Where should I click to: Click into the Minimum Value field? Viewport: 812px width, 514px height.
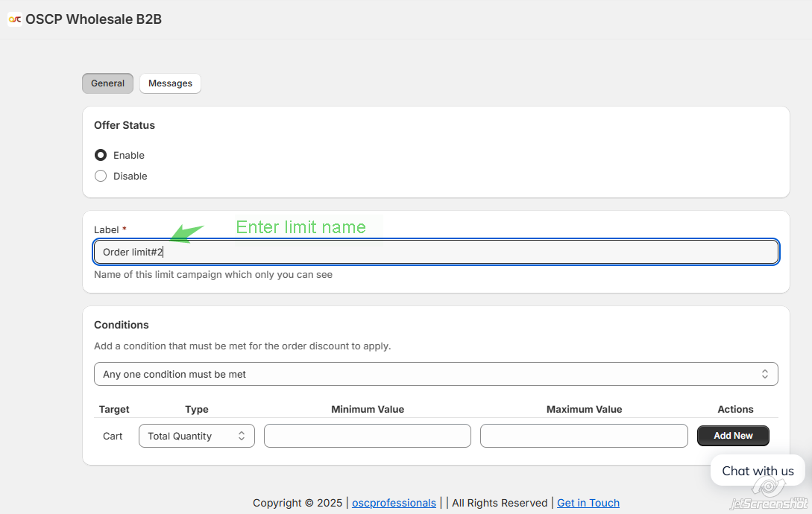tap(367, 436)
